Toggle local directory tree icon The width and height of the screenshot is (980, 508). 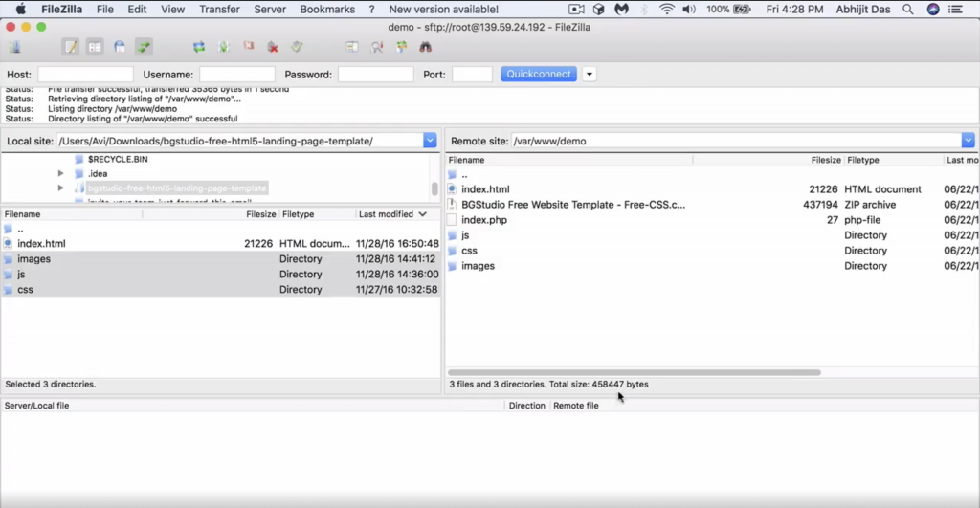[95, 47]
